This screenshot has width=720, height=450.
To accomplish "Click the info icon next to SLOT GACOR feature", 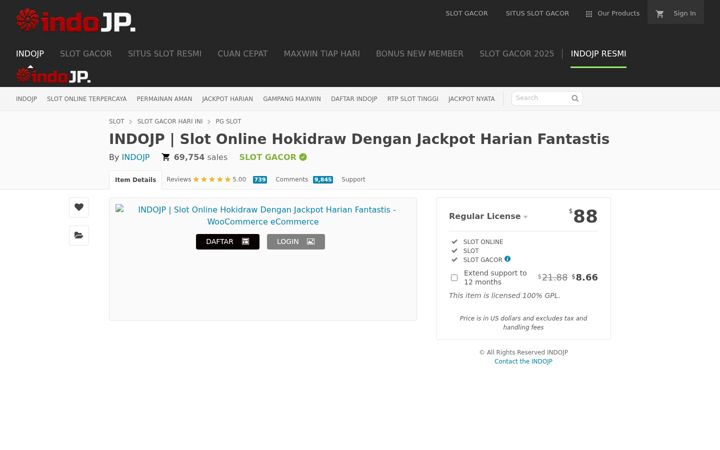I will pos(507,259).
